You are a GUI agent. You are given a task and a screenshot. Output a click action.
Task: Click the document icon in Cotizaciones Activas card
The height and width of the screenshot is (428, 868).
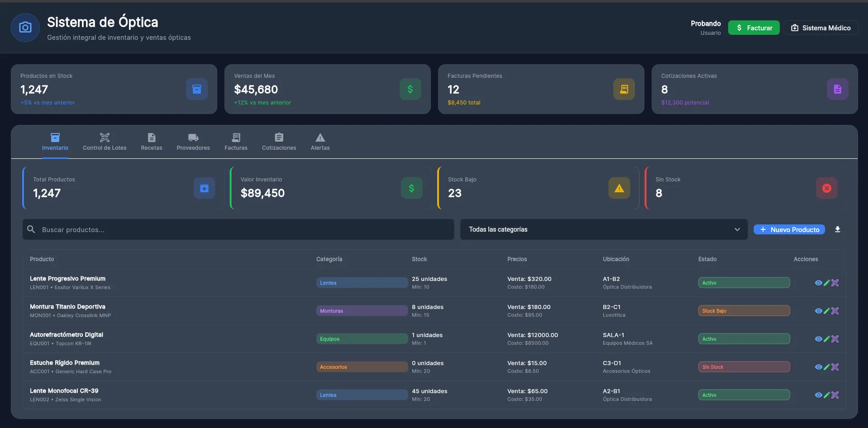[x=838, y=89]
